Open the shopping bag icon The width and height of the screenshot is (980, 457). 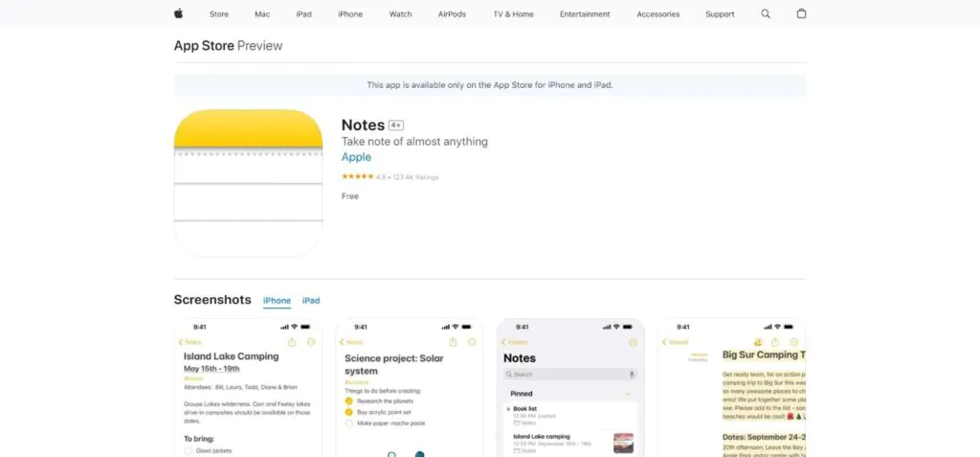pos(801,13)
